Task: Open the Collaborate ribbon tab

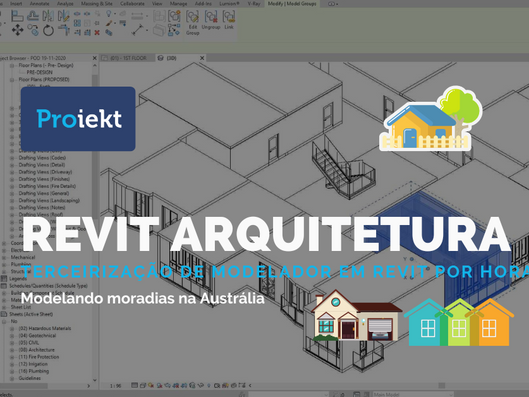Action: click(x=132, y=4)
